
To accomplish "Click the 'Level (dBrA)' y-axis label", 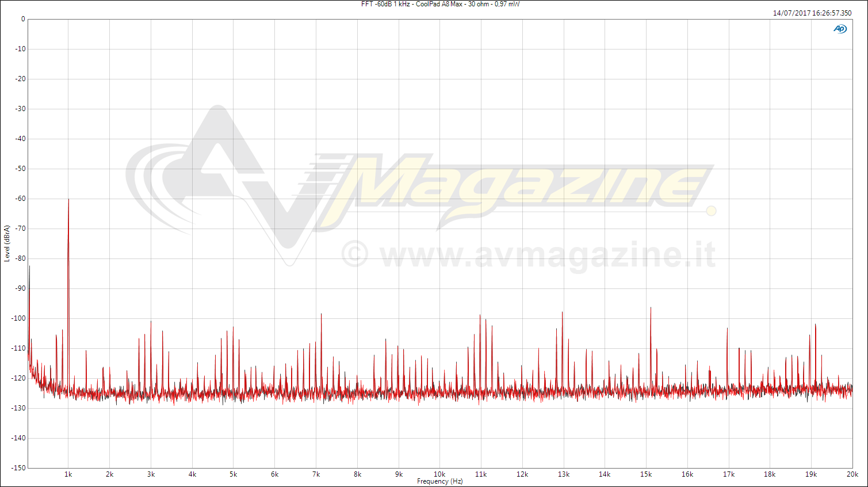I will point(7,243).
